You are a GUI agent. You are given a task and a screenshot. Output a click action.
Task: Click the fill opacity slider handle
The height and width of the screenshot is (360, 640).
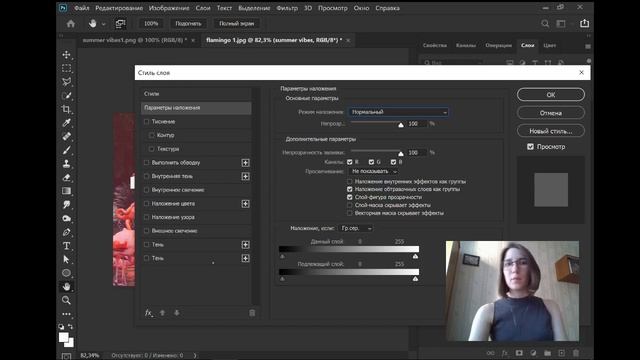(x=401, y=153)
